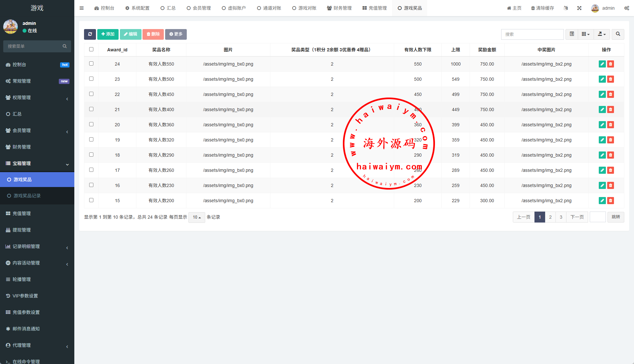Open 游戏奖品记录 in the sidebar
This screenshot has width=634, height=364.
(x=27, y=196)
